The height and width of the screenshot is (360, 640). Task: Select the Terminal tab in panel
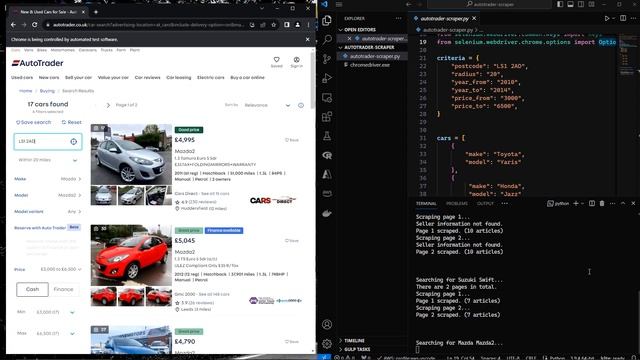tap(426, 203)
